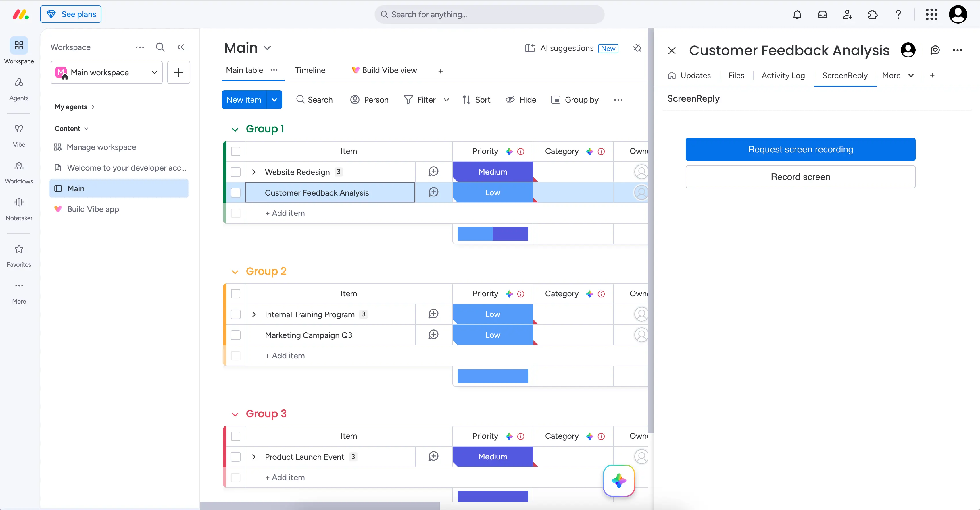This screenshot has height=510, width=980.
Task: Click Request screen recording button
Action: coord(800,149)
